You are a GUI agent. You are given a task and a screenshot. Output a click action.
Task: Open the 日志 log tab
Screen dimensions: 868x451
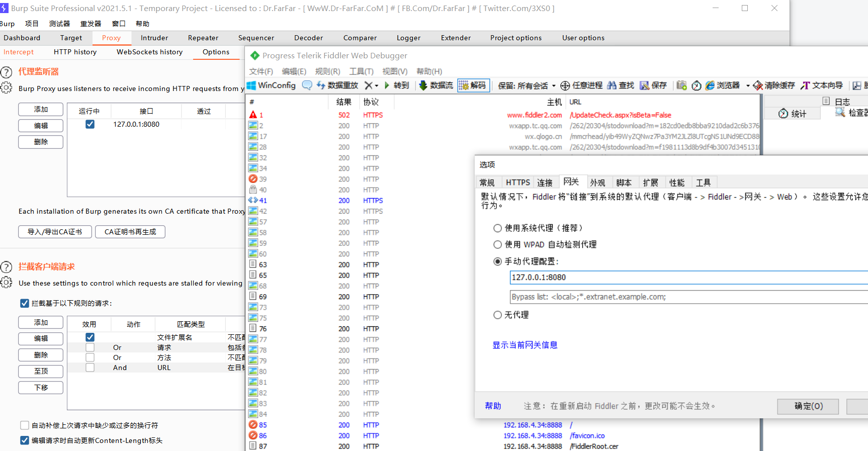836,102
